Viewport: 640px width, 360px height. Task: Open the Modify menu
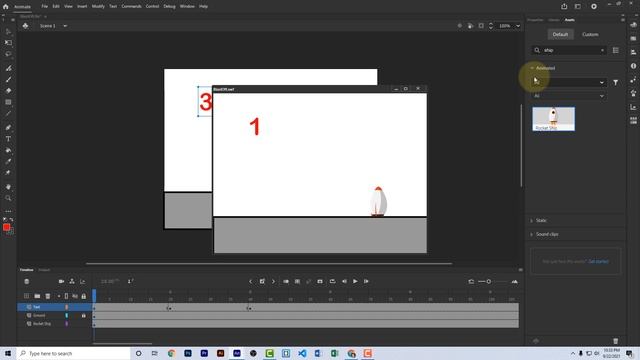pos(98,7)
